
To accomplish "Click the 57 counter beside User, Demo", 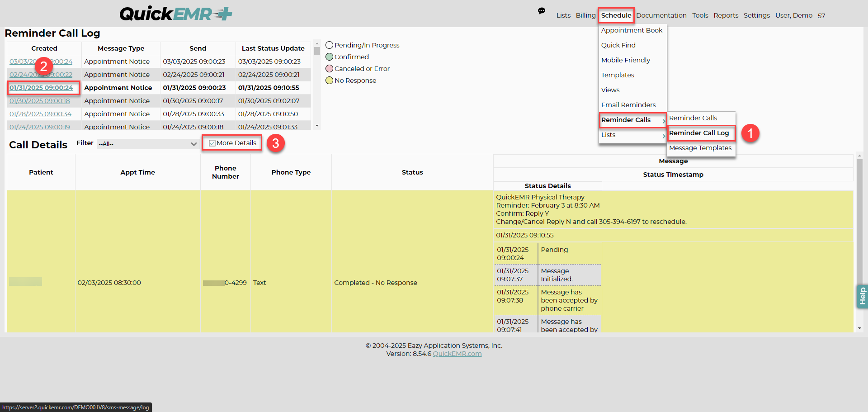I will (821, 16).
